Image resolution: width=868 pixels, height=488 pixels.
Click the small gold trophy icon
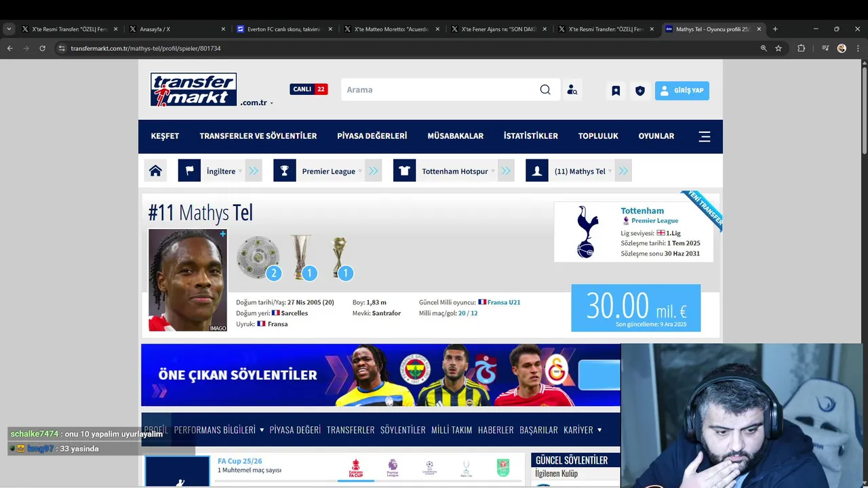(340, 258)
